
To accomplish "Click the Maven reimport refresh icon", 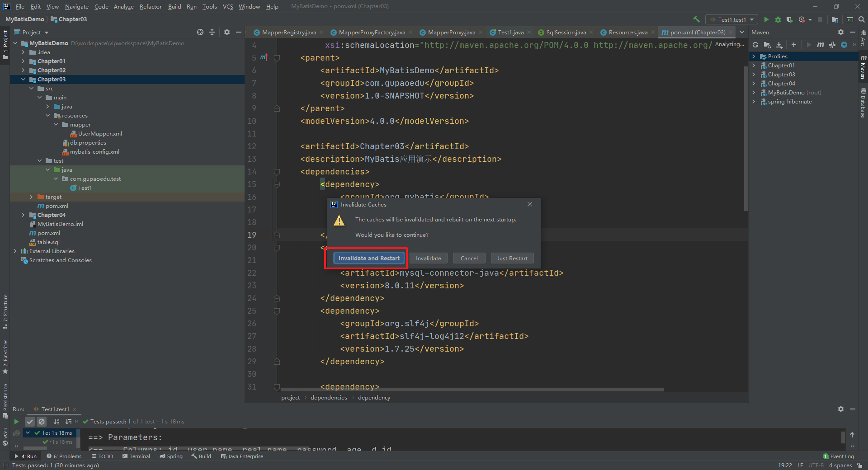I will click(755, 45).
